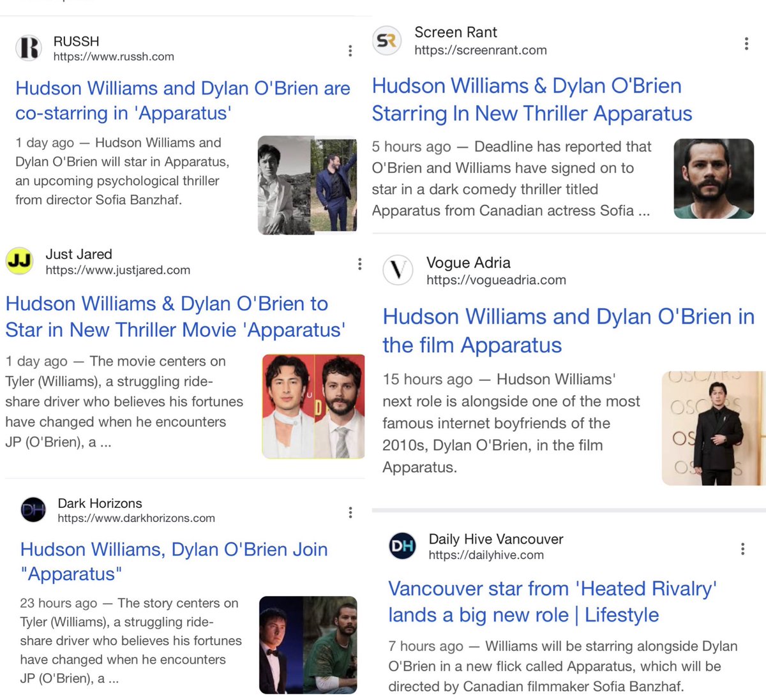This screenshot has width=766, height=700.
Task: Select Just Jared snippet 'The movie centers on'
Action: click(124, 401)
